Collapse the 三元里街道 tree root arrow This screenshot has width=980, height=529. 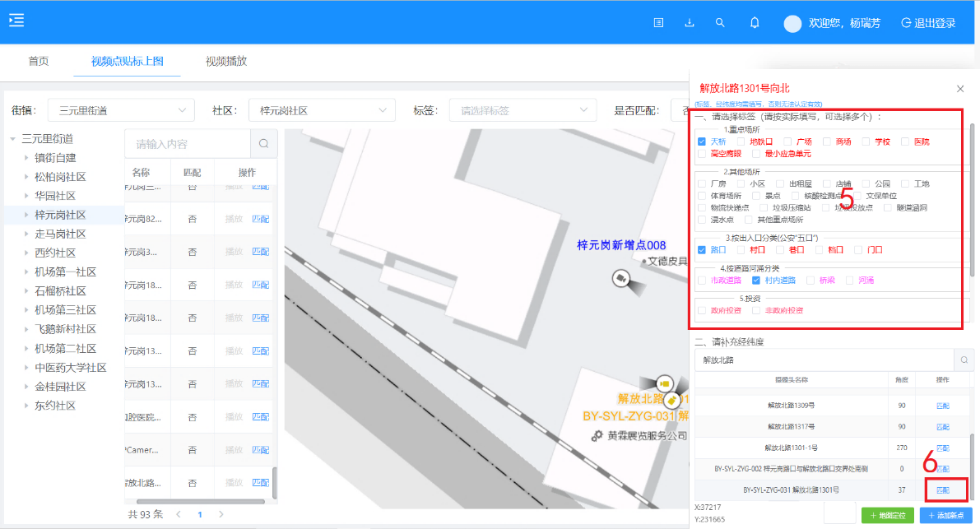tap(13, 139)
